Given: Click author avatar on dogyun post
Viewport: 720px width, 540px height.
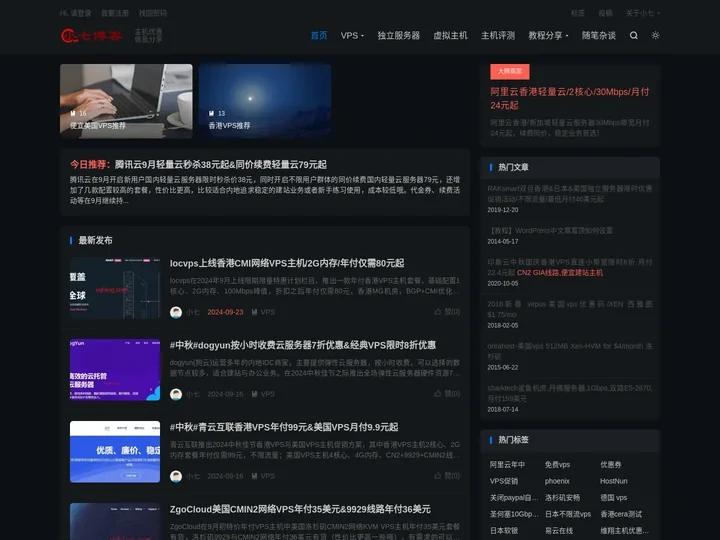Looking at the screenshot, I should coord(176,394).
